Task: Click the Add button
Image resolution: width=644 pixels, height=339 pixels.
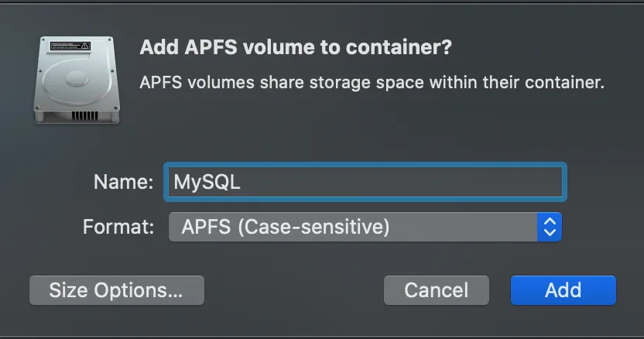Action: (563, 290)
